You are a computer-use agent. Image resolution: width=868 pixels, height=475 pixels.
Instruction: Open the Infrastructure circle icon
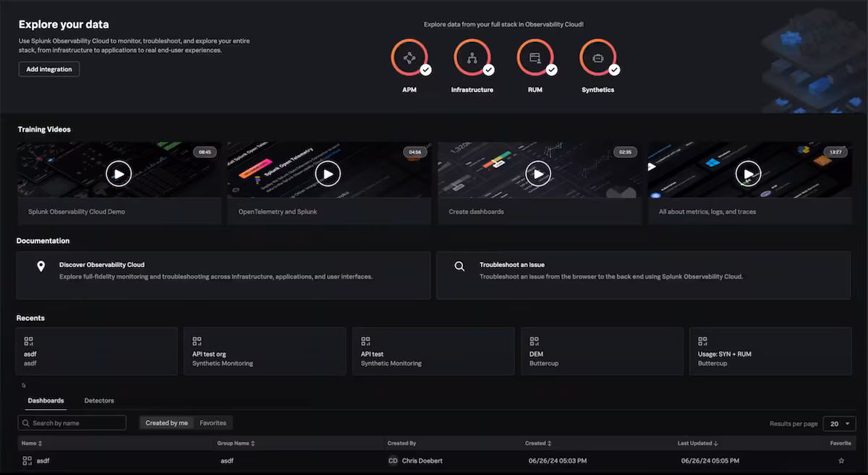click(472, 58)
